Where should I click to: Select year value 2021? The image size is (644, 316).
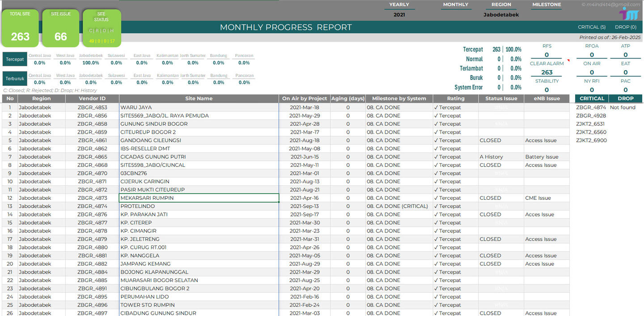(399, 15)
